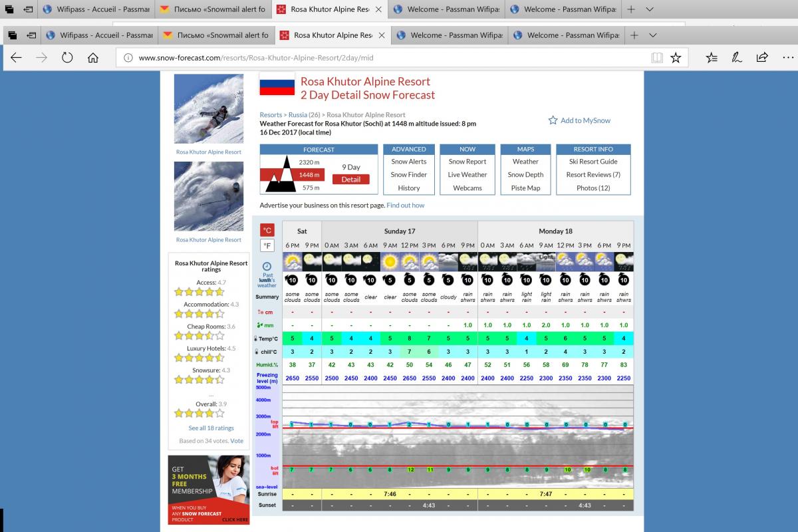
Task: Open browser settings and more ellipsis
Action: point(787,58)
